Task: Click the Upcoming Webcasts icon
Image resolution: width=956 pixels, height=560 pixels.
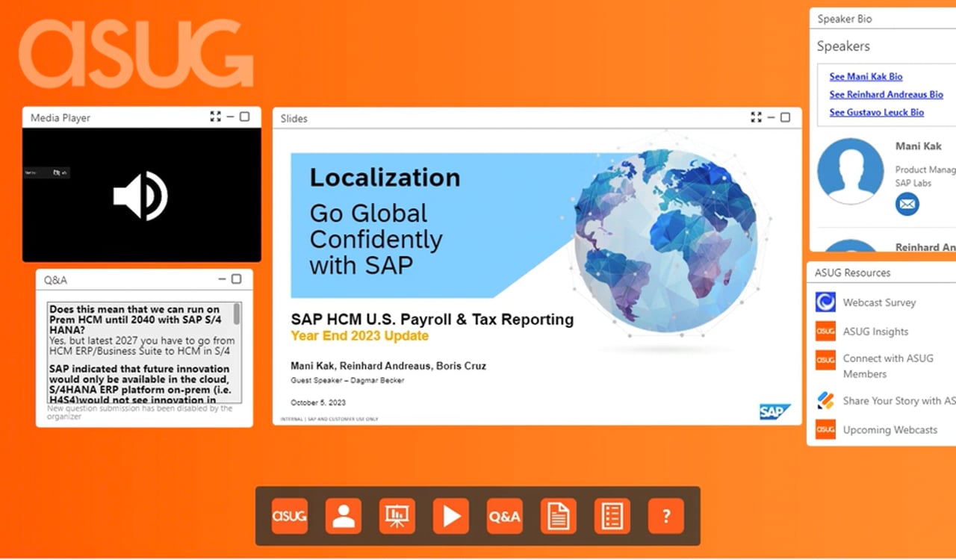Action: pos(825,429)
